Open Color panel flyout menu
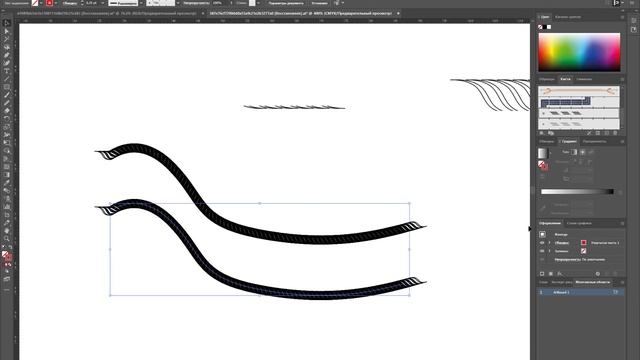Viewport: 640px width, 360px height. pyautogui.click(x=622, y=17)
